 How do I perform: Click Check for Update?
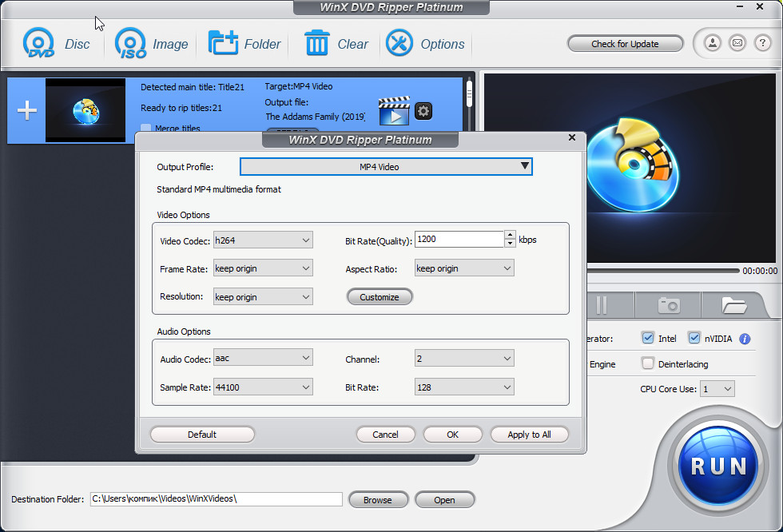tap(625, 44)
